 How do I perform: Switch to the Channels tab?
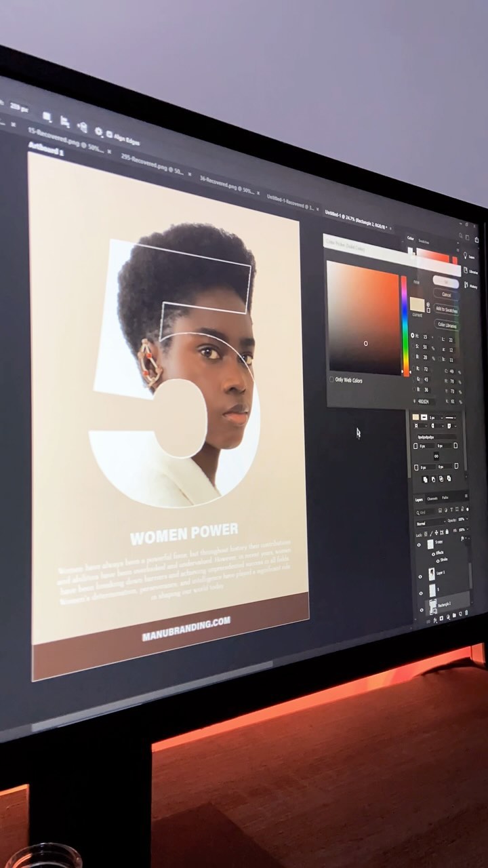(432, 498)
